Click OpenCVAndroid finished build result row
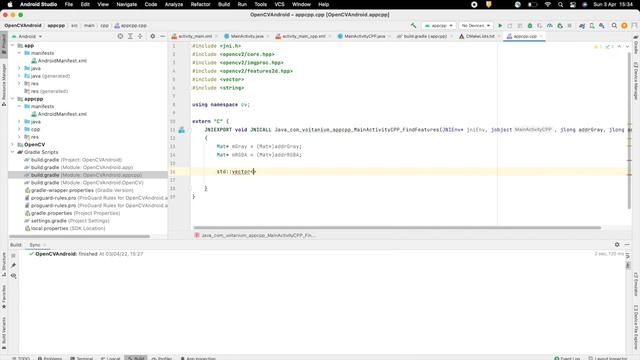 (86, 254)
